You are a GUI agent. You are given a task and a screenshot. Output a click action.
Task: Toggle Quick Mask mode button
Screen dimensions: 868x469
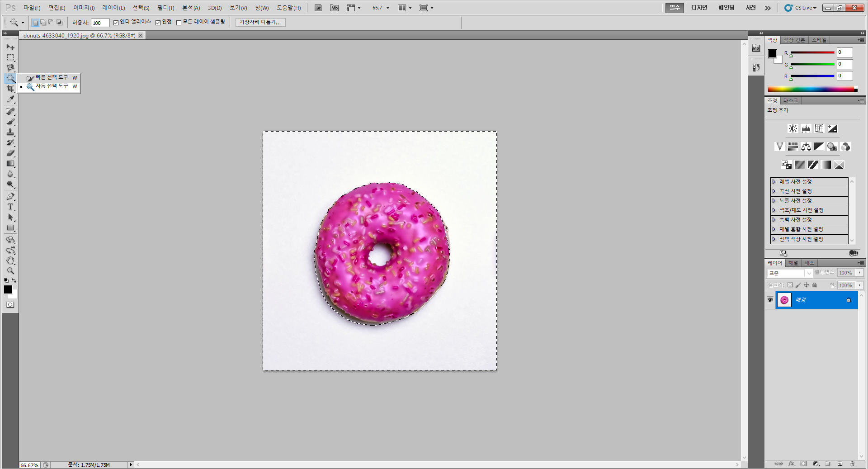10,305
